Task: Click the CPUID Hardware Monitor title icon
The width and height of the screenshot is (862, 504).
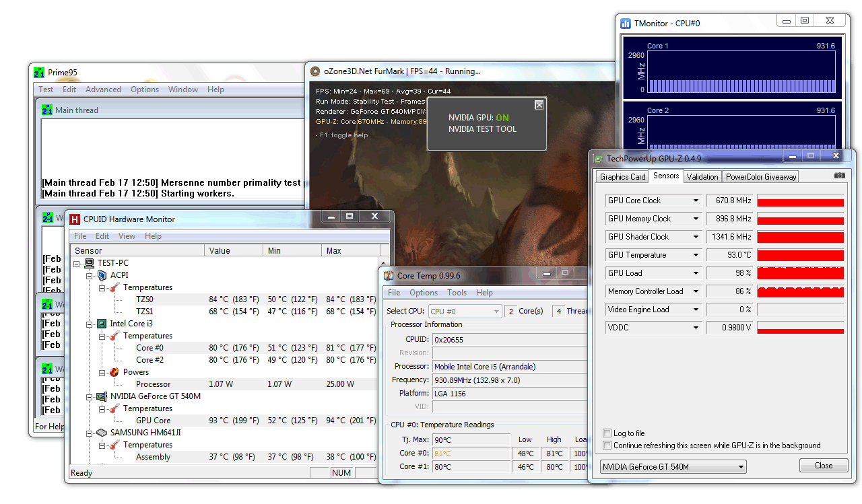Action: click(x=75, y=219)
